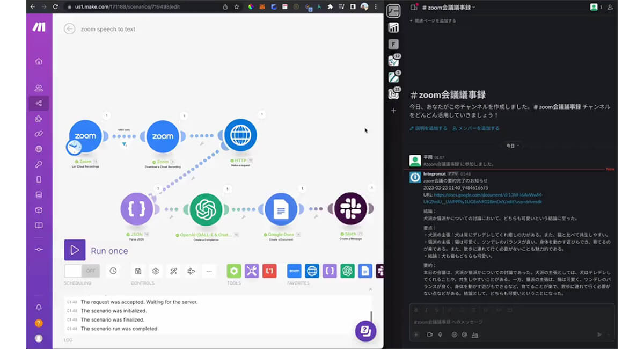Click the Google Docs Create a Document module
The image size is (644, 349).
point(281,209)
